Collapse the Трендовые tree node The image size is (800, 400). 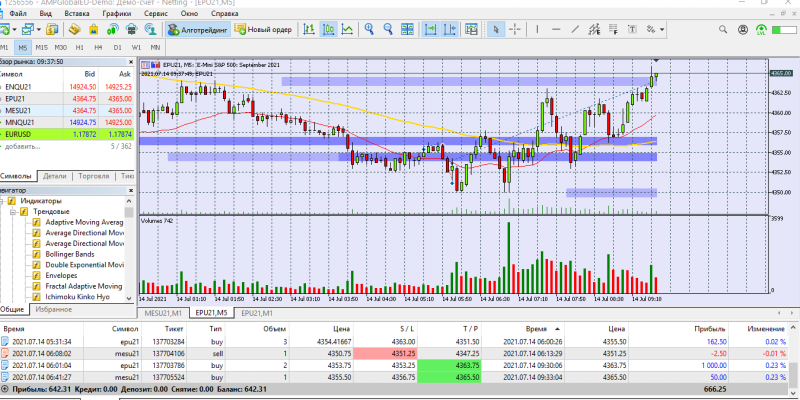coord(13,211)
